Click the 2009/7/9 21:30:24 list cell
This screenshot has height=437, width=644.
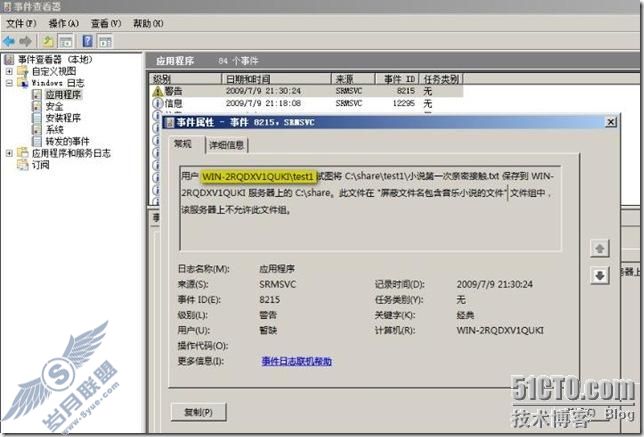pos(263,91)
